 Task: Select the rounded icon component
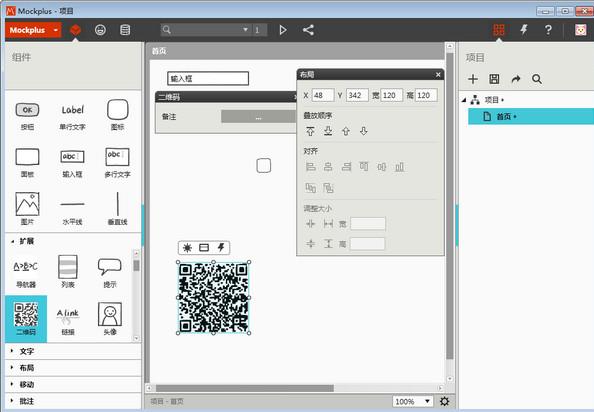click(118, 115)
